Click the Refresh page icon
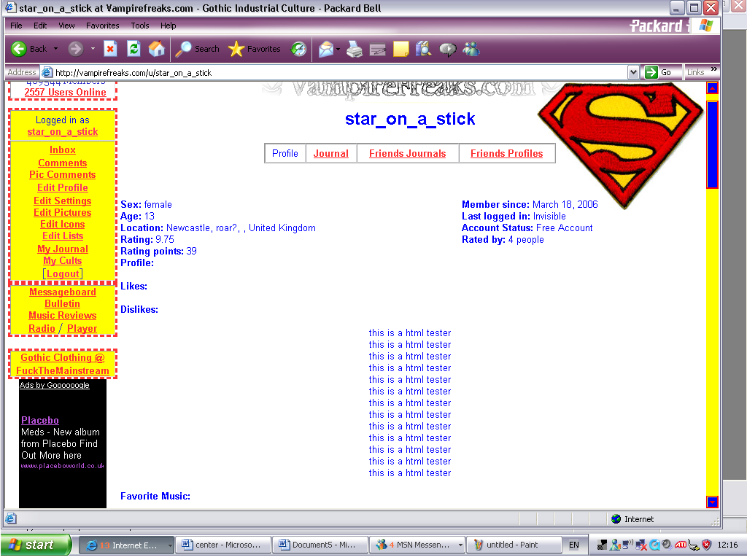The width and height of the screenshot is (747, 560). (x=133, y=49)
